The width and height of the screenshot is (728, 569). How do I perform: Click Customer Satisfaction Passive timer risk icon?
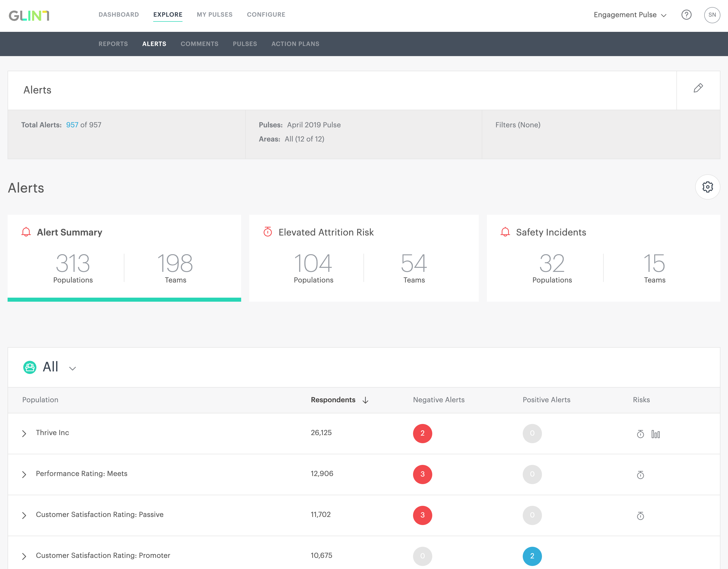(x=640, y=516)
